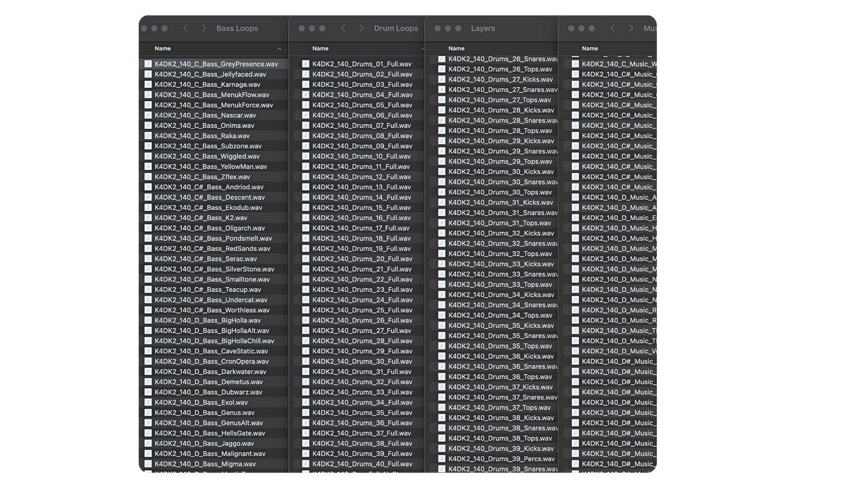Sort Layers files by Name column header

tap(457, 49)
